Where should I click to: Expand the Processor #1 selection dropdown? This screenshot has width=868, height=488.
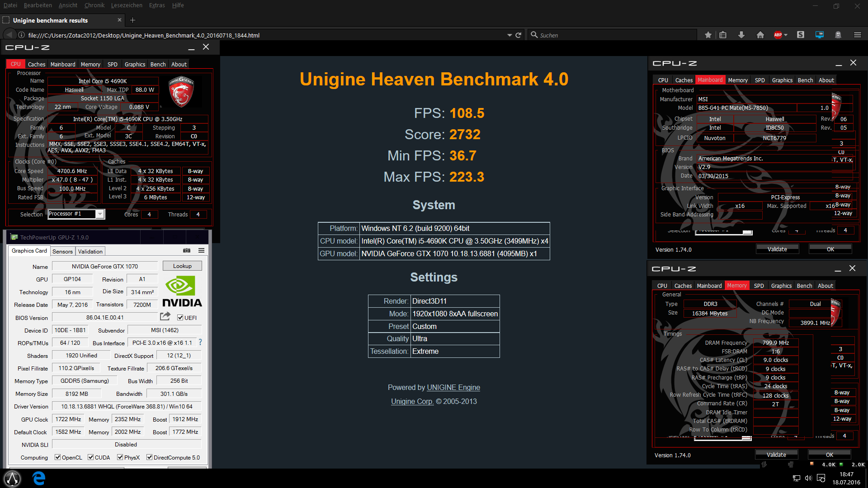click(x=100, y=214)
